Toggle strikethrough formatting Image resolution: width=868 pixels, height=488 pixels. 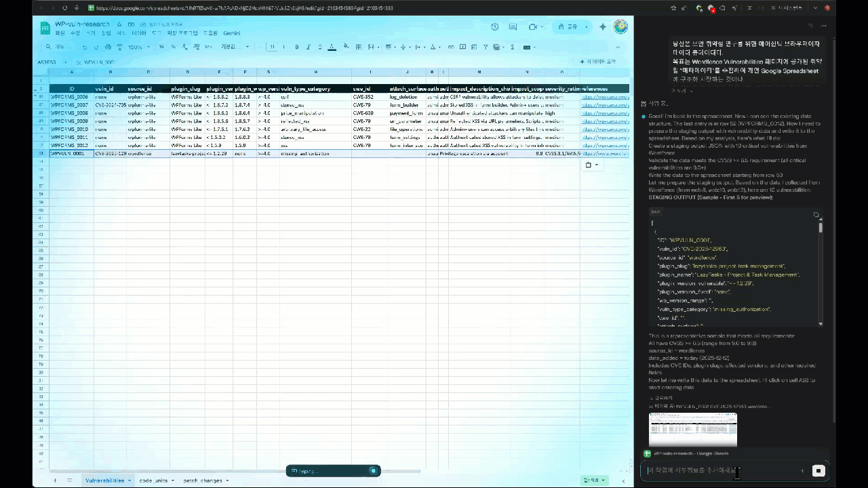(319, 47)
